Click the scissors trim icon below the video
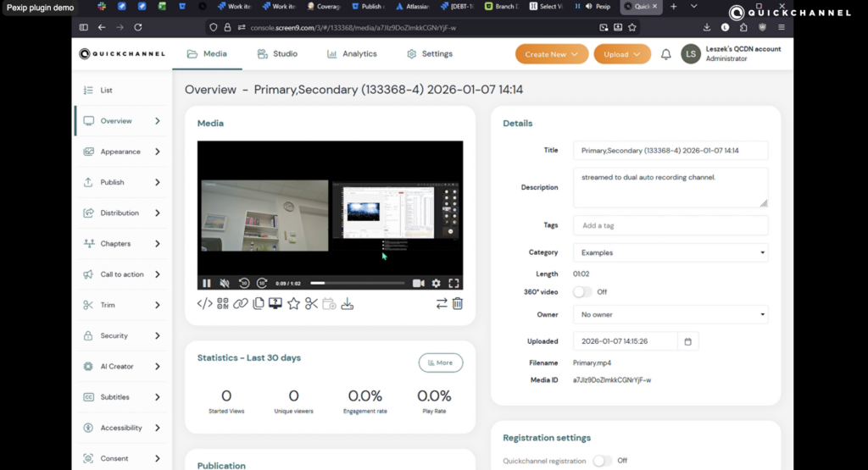Viewport: 868px width, 470px height. [x=311, y=303]
